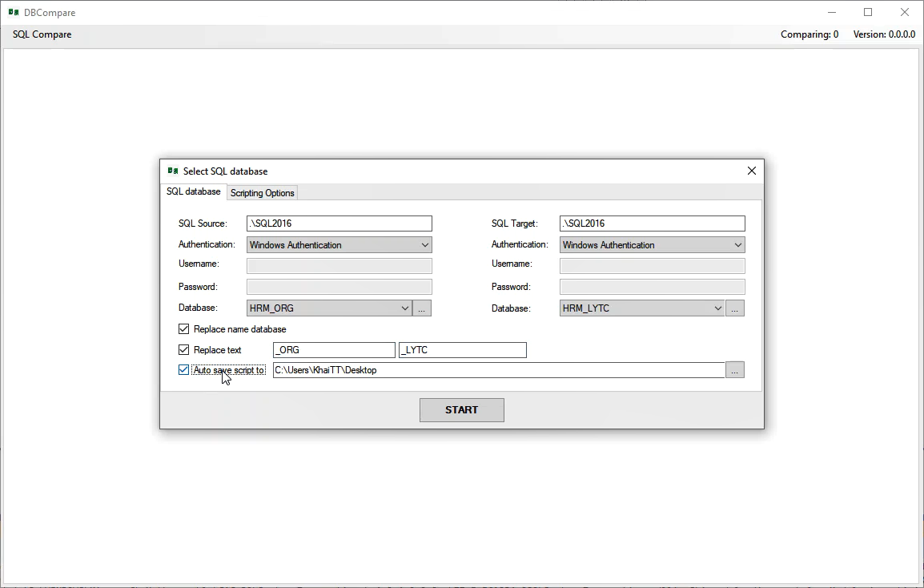The image size is (924, 588).
Task: Click the Select SQL database dialog icon
Action: click(173, 171)
